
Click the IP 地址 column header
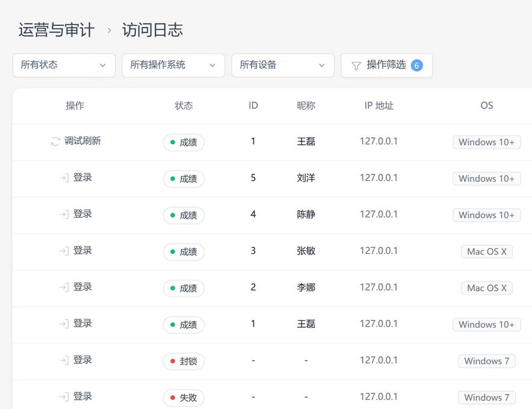click(379, 105)
